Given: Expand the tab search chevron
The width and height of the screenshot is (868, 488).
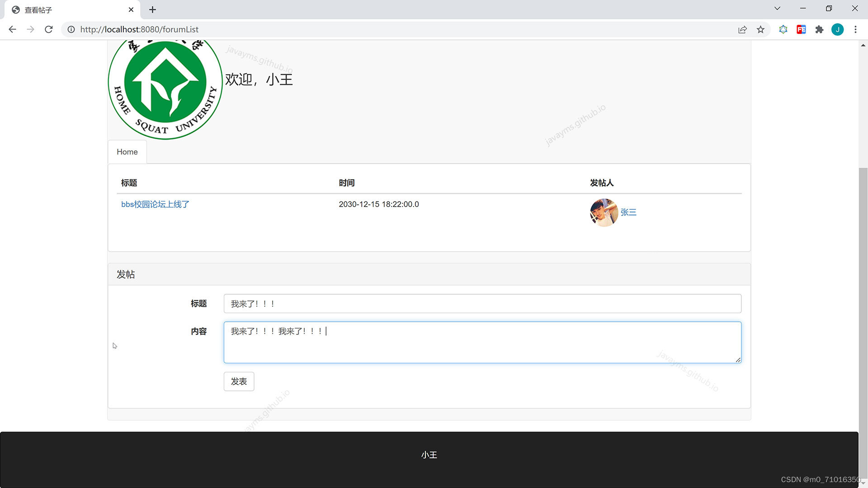Looking at the screenshot, I should click(x=777, y=9).
